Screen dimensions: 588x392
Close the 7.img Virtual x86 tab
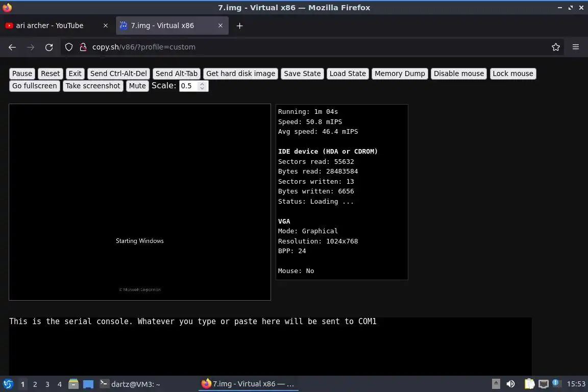coord(220,26)
